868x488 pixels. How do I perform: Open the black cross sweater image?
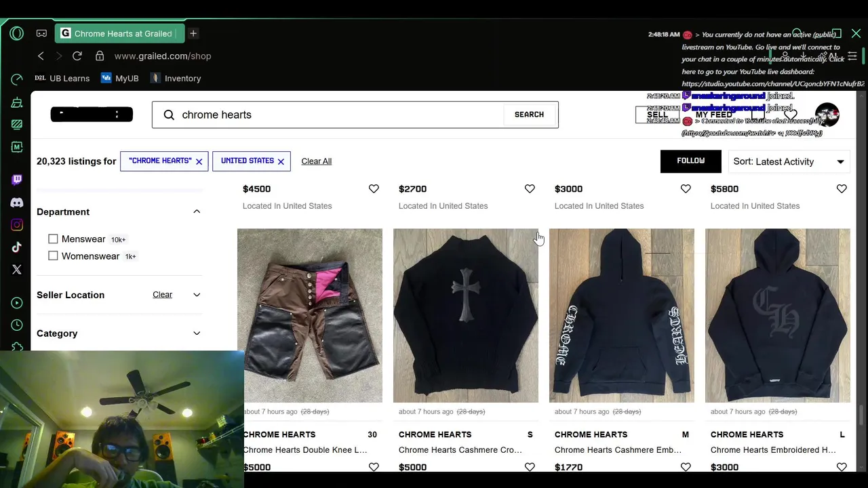(466, 315)
